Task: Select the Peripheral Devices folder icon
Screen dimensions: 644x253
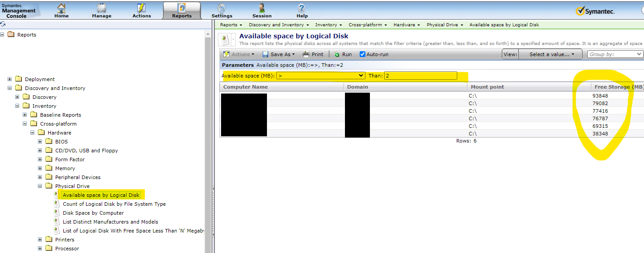Action: coord(49,177)
